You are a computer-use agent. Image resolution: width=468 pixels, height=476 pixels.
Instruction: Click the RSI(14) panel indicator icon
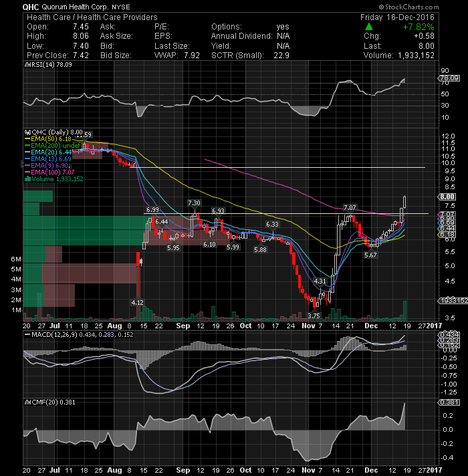[27, 65]
